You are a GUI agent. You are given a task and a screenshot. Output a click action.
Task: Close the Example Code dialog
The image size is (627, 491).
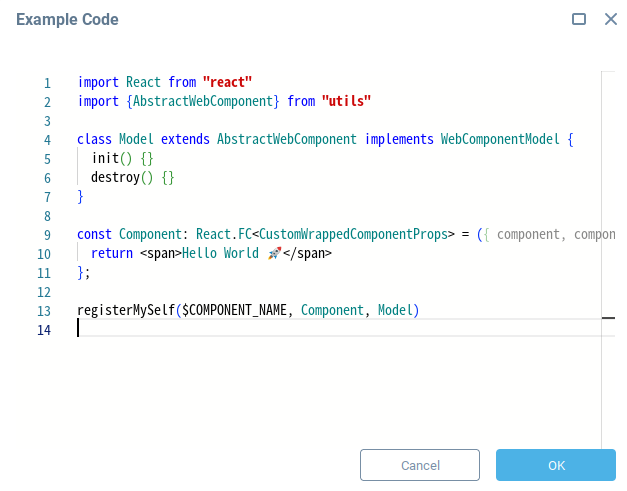(610, 19)
